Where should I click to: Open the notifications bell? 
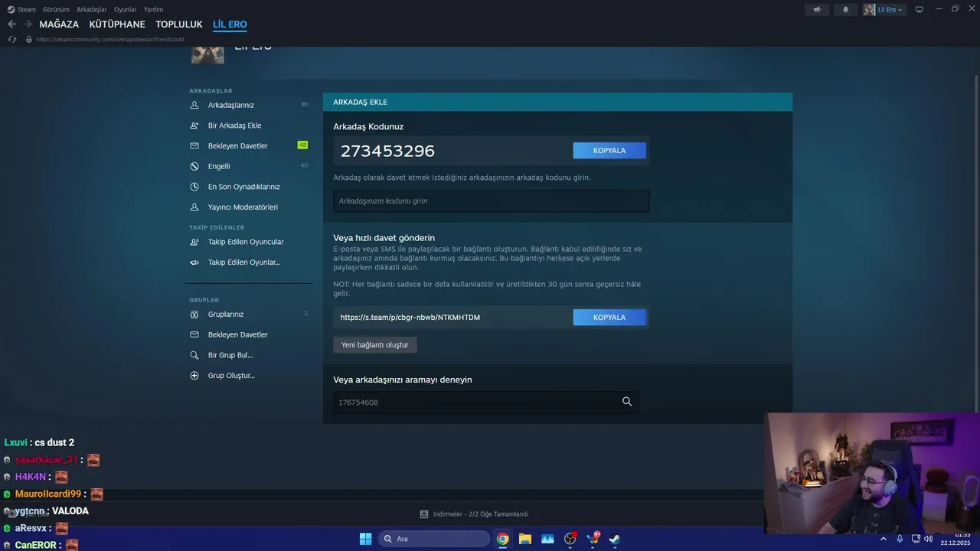point(846,9)
